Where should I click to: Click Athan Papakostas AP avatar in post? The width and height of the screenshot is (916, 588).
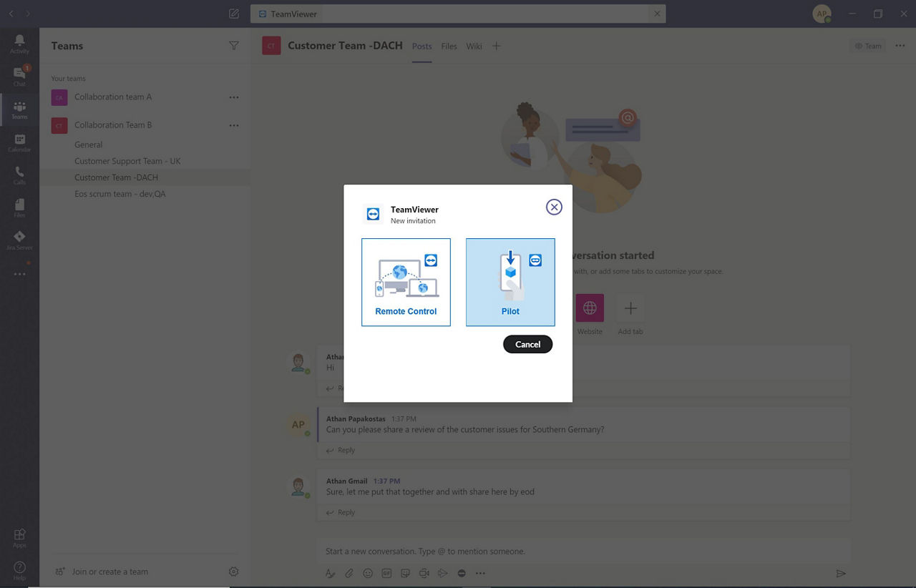pos(298,425)
